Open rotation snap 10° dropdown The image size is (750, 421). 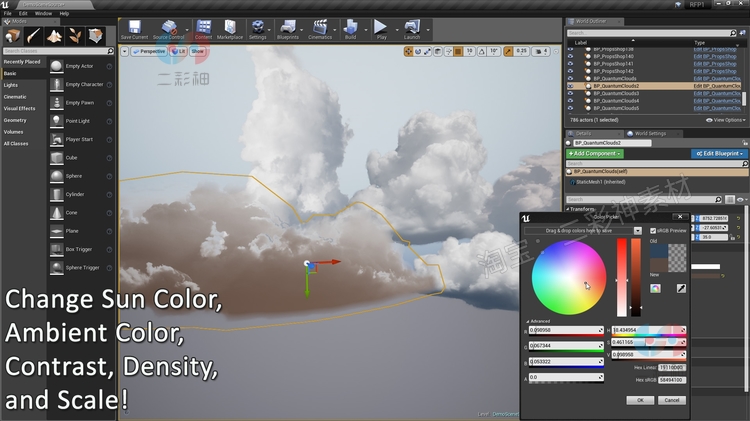(x=494, y=51)
